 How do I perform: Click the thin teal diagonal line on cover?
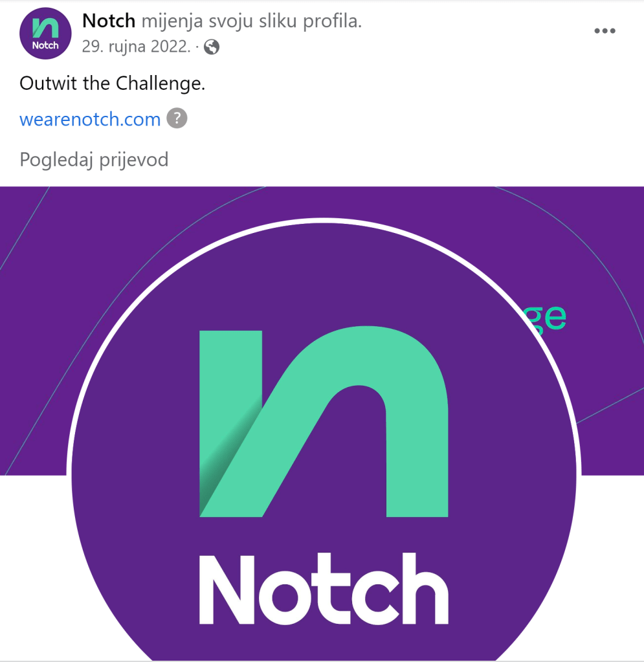[25, 229]
